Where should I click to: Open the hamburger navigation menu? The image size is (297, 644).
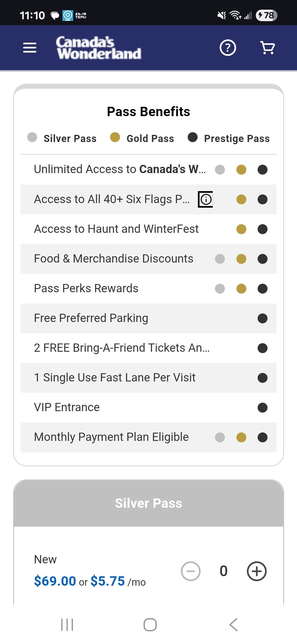point(30,48)
